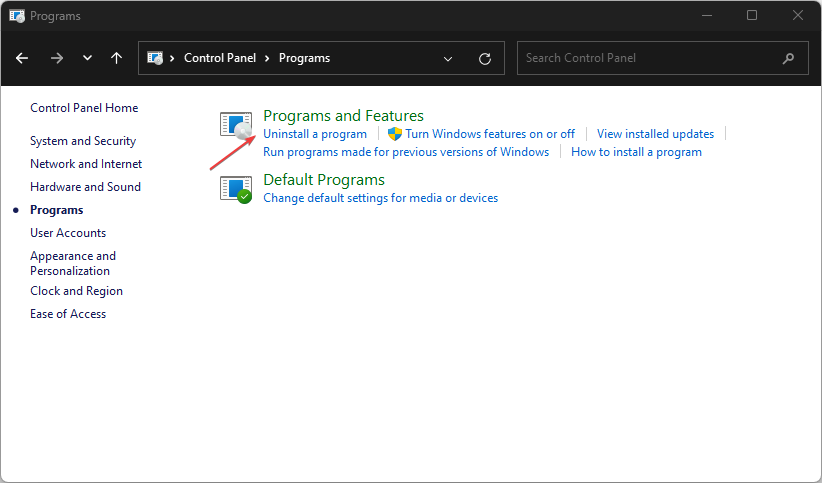This screenshot has width=822, height=483.
Task: Minimize the Programs window
Action: (x=707, y=16)
